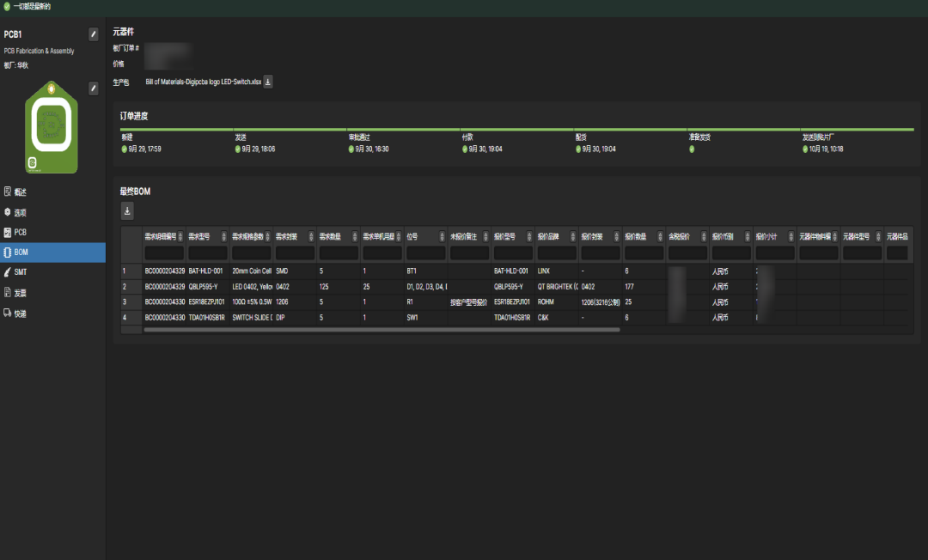Open the 选项 section in sidebar
Screen dimensions: 928x560
coord(52,212)
